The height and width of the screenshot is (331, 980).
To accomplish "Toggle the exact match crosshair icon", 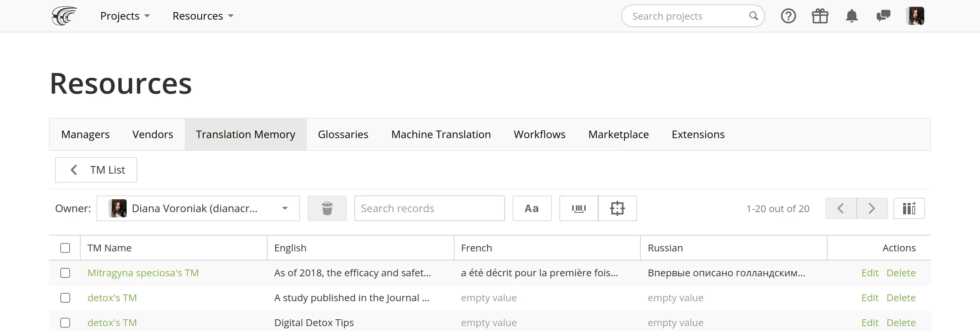I will pos(617,208).
